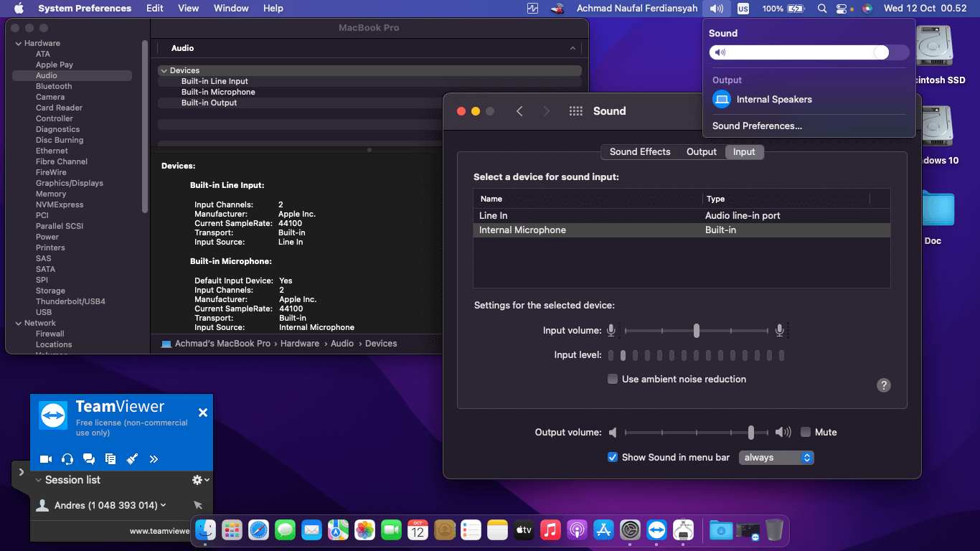Viewport: 980px width, 551px height.
Task: Open the View menu
Action: [189, 9]
